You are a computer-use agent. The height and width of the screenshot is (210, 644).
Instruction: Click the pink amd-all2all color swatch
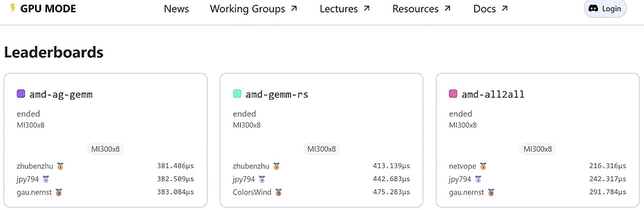pos(453,94)
